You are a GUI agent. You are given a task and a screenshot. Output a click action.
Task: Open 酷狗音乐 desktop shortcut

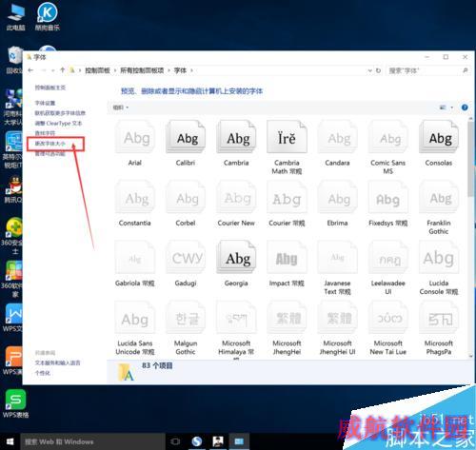click(48, 16)
